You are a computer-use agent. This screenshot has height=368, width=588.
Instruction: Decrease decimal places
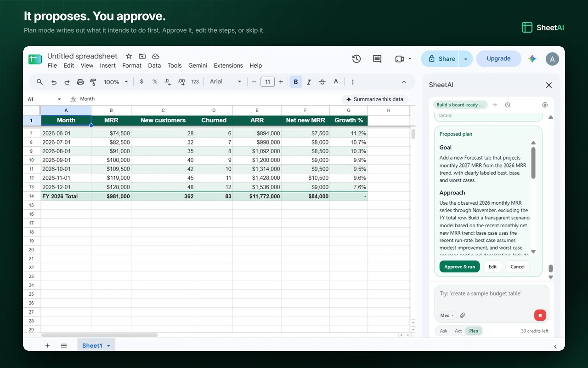[168, 82]
